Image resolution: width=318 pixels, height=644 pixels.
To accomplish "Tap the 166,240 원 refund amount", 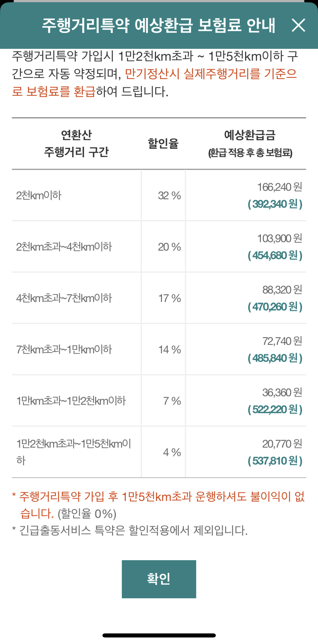I will pos(279,187).
